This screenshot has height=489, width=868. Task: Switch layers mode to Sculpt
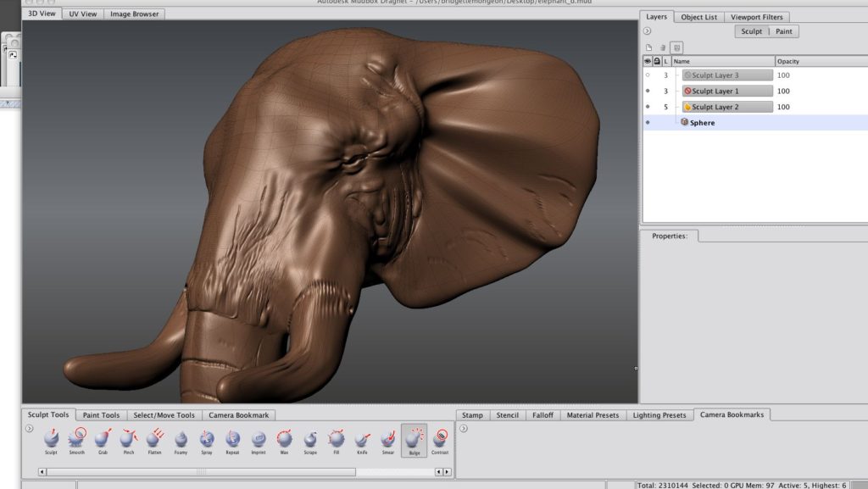751,31
